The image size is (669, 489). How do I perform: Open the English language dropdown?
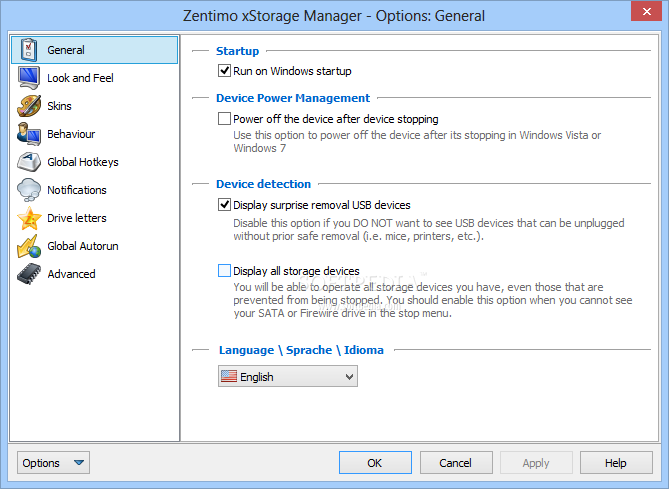point(288,376)
